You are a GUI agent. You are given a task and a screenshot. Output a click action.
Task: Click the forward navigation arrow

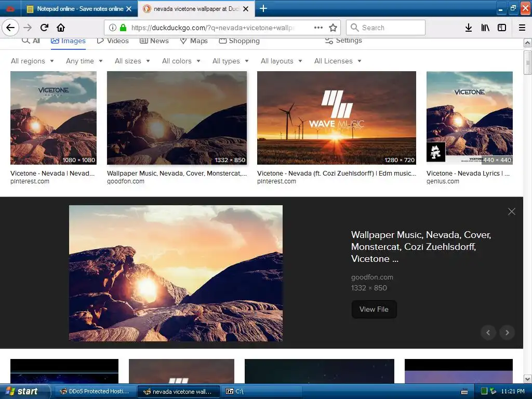28,28
